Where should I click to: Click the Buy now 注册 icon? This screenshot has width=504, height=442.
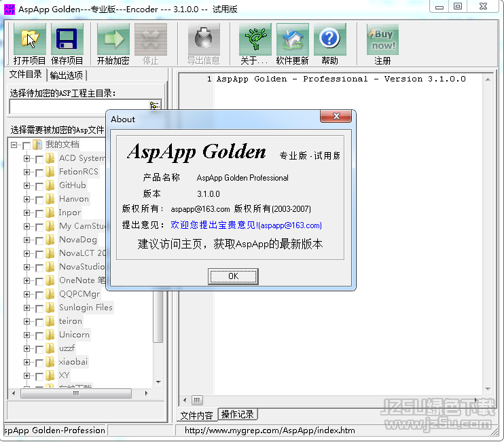tap(382, 39)
